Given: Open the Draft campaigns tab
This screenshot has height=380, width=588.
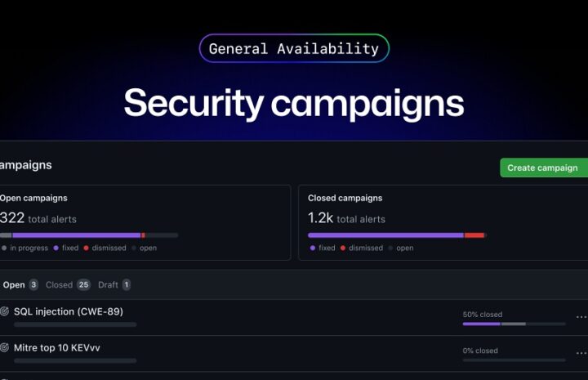Looking at the screenshot, I should (x=114, y=284).
